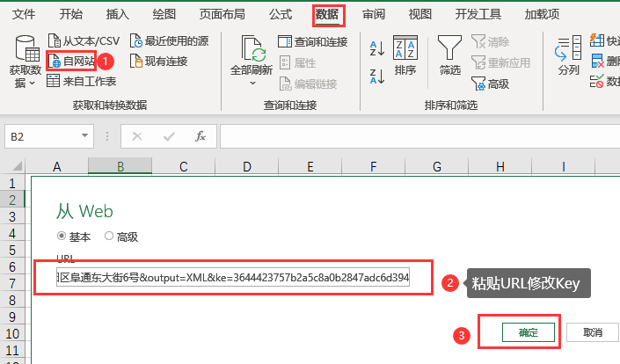This screenshot has height=364, width=620.
Task: Open the 排序 sort dialog
Action: point(405,55)
